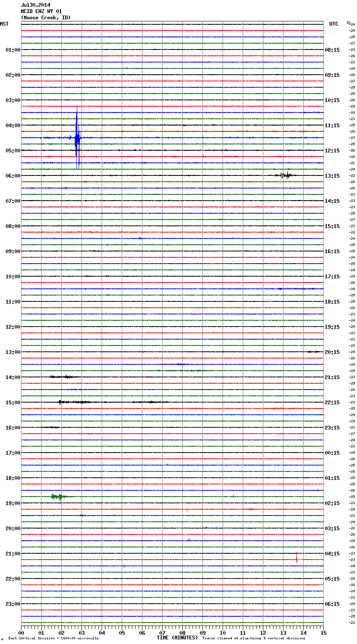357x644 pixels.
Task: Click the TIME (MINUTES) axis title
Action: click(177, 638)
